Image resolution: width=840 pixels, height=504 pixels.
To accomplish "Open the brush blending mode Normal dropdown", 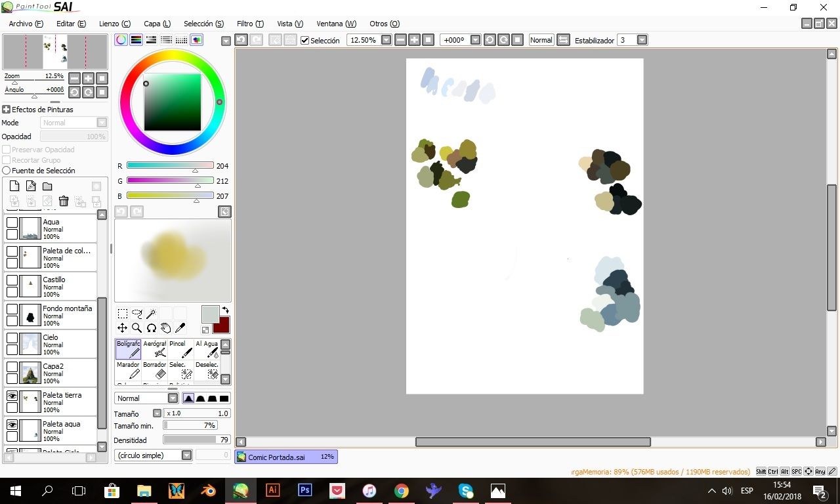I will 173,398.
